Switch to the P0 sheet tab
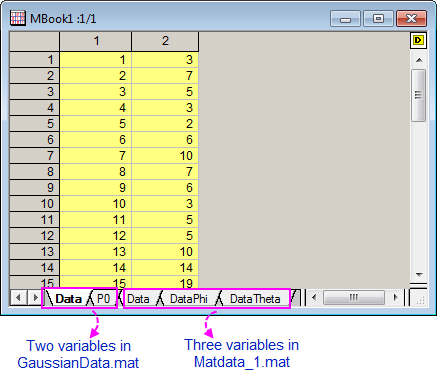 104,299
